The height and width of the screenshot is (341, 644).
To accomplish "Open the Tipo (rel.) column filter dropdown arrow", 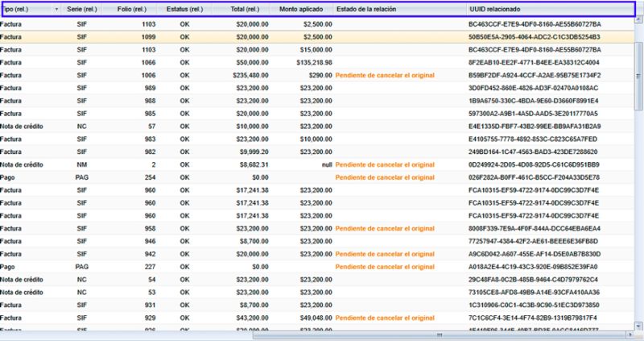I will [56, 9].
